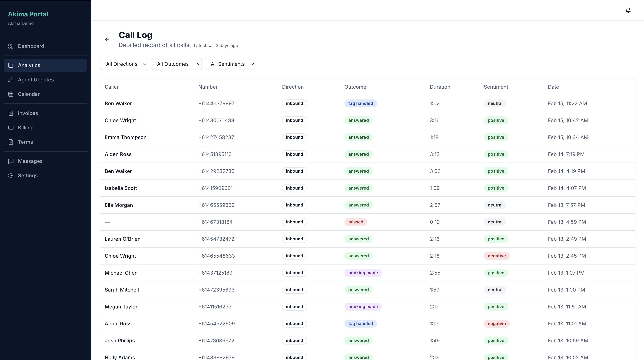This screenshot has width=644, height=360.
Task: Click the 'missed' outcome badge
Action: (355, 222)
